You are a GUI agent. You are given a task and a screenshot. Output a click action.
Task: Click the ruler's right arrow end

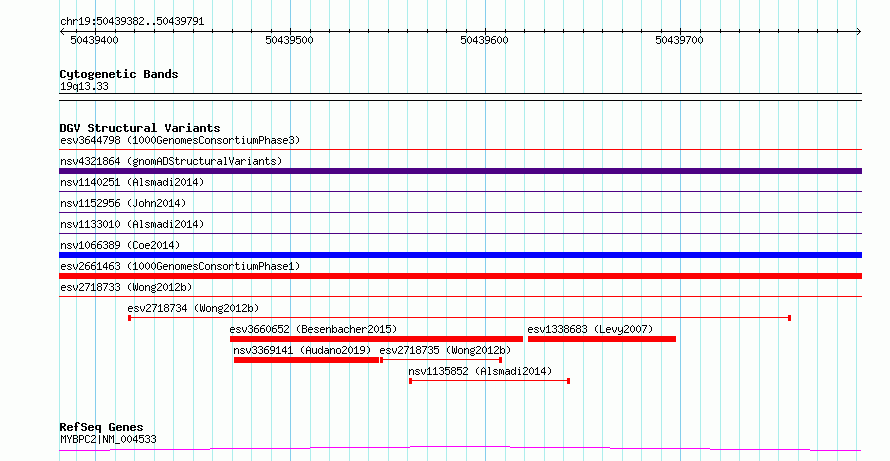click(x=859, y=32)
